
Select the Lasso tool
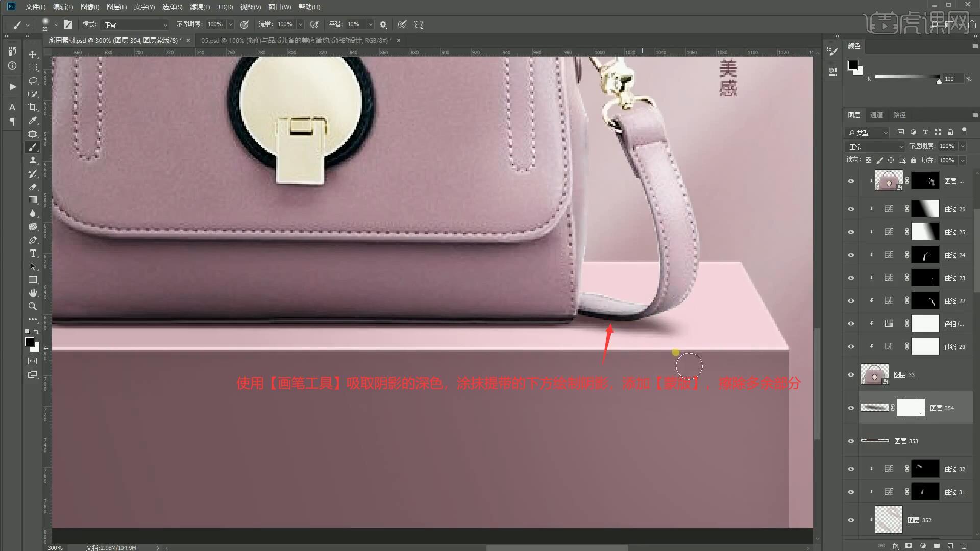point(33,81)
